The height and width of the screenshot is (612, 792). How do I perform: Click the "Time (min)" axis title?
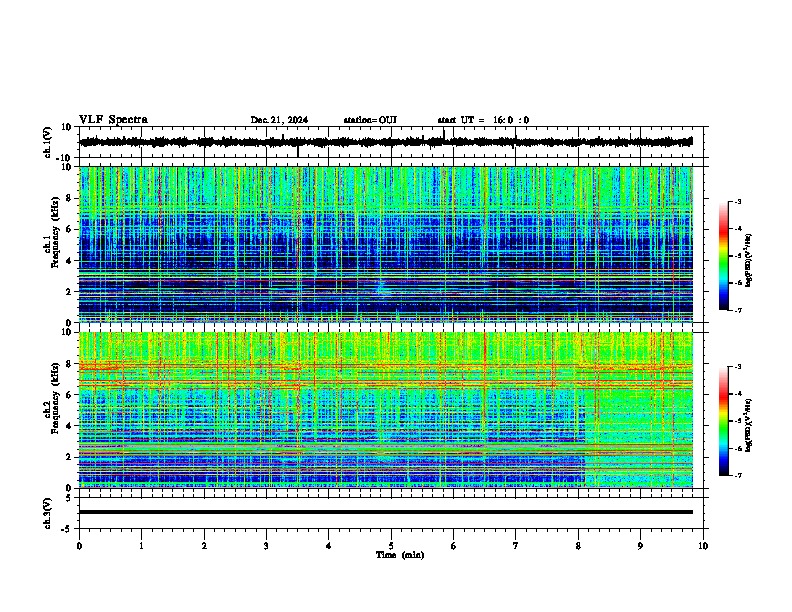click(x=400, y=555)
